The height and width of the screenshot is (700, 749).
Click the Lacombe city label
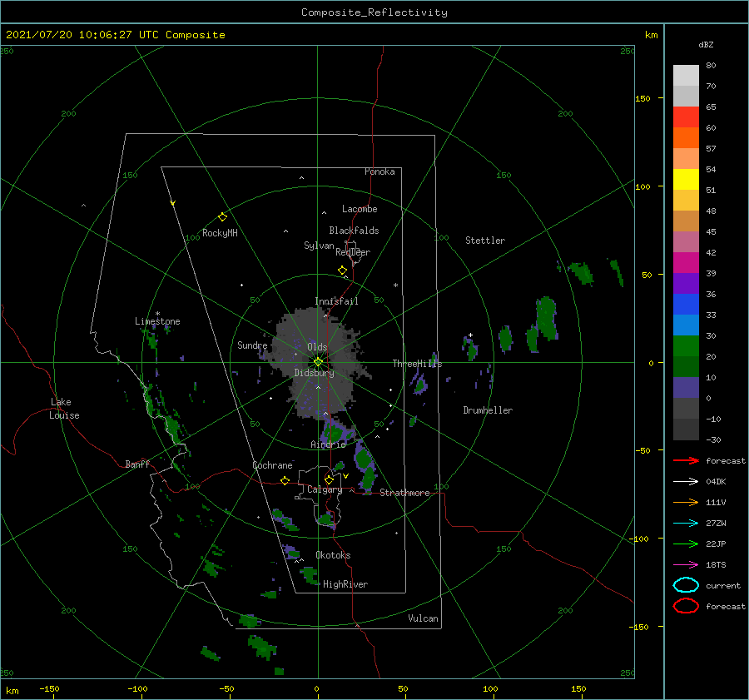360,209
